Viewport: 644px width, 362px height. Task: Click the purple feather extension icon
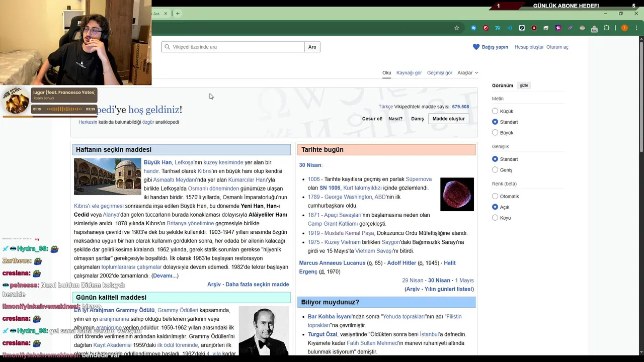click(x=570, y=28)
